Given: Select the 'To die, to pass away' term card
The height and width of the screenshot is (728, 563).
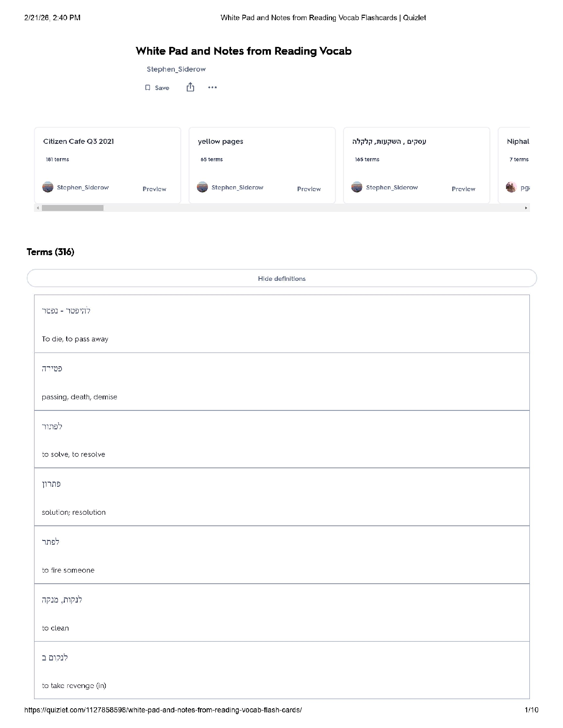Looking at the screenshot, I should coord(281,324).
